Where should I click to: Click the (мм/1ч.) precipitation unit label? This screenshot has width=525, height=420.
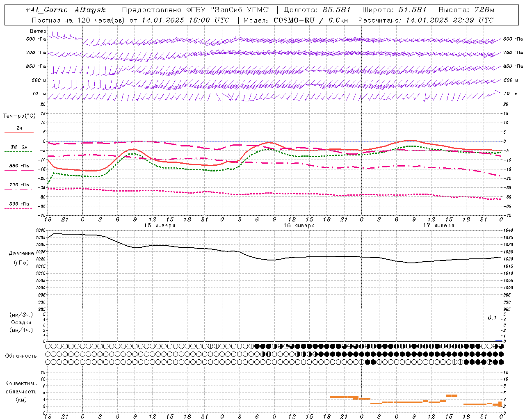[x=21, y=330]
